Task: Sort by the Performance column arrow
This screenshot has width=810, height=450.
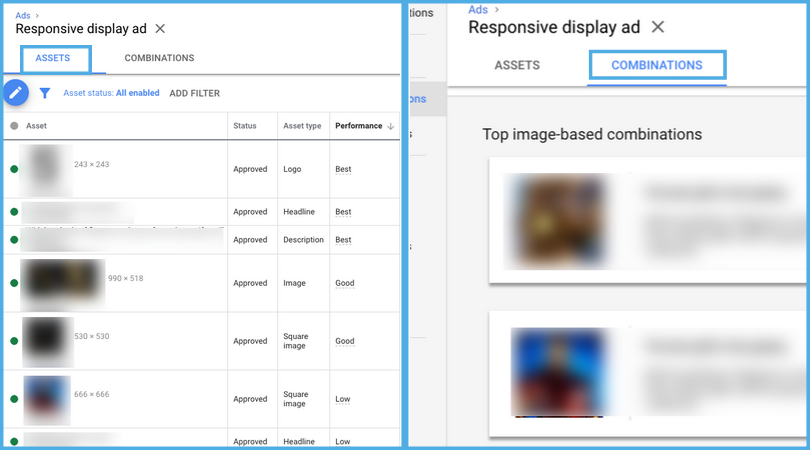Action: (x=390, y=126)
